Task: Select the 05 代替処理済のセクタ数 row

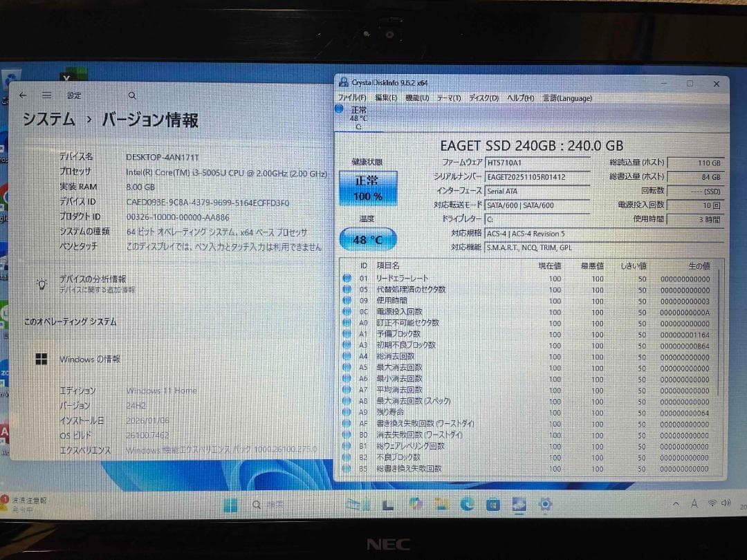Action: (527, 290)
